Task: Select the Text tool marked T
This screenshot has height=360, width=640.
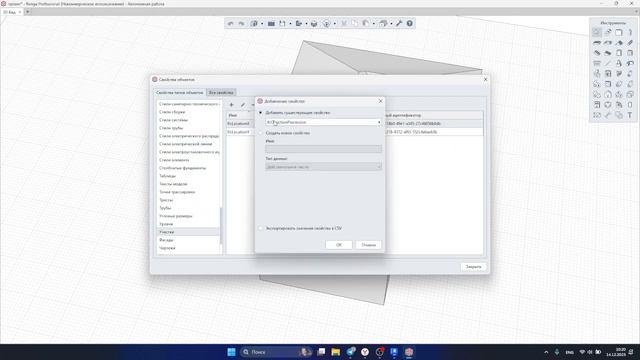Action: pyautogui.click(x=630, y=116)
